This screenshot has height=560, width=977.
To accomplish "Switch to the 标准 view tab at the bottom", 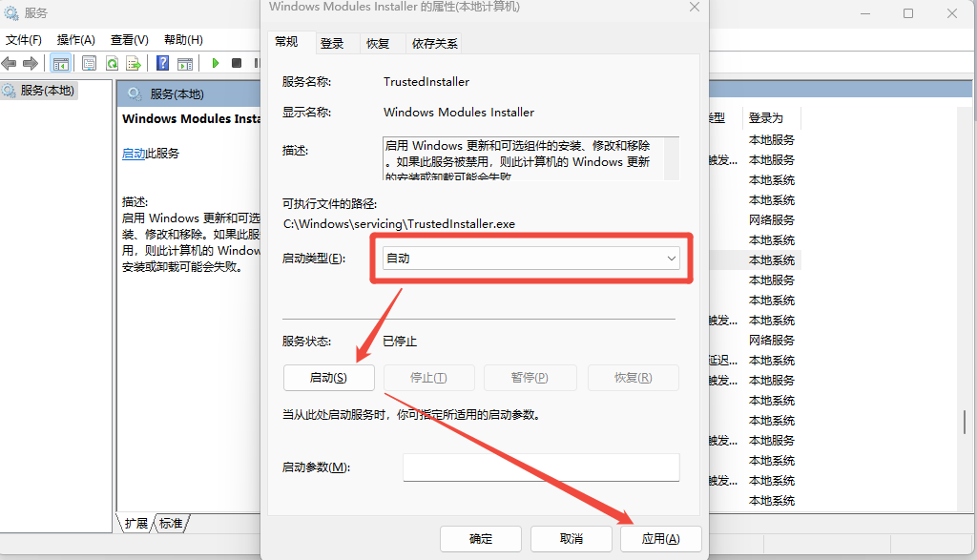I will [171, 523].
